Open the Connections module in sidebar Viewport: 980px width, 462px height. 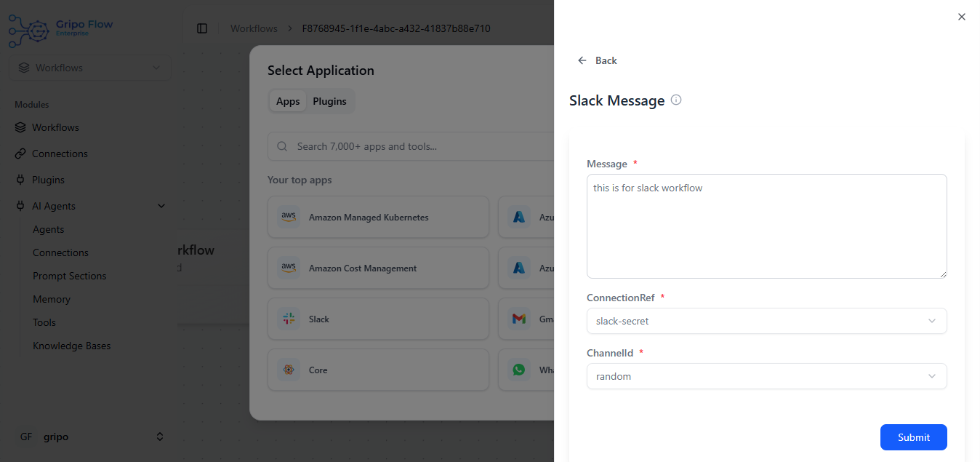click(58, 154)
